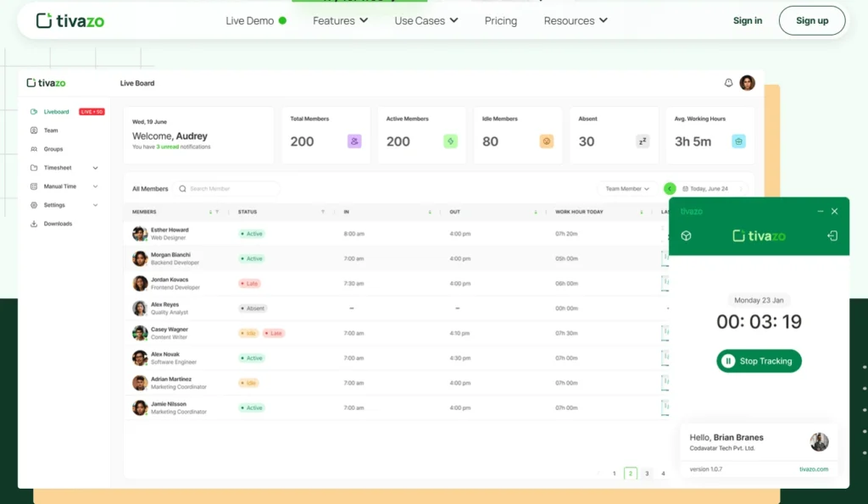Go to page 1 in pagination
The width and height of the screenshot is (868, 504).
(x=614, y=474)
